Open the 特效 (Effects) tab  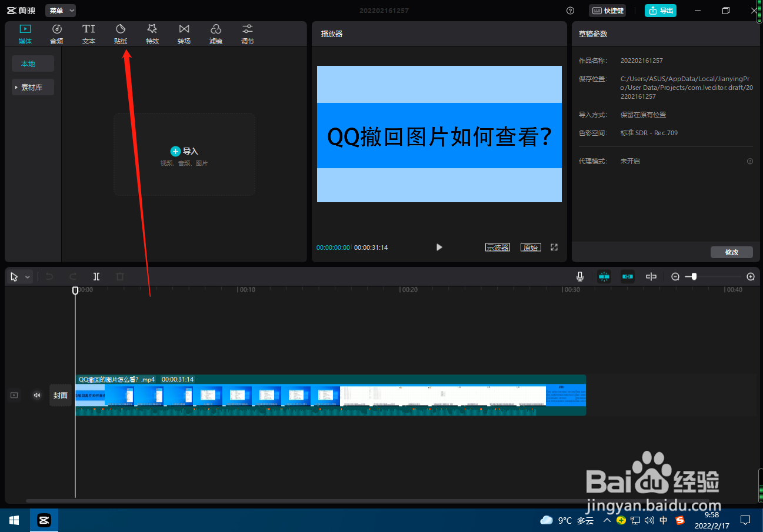coord(152,34)
